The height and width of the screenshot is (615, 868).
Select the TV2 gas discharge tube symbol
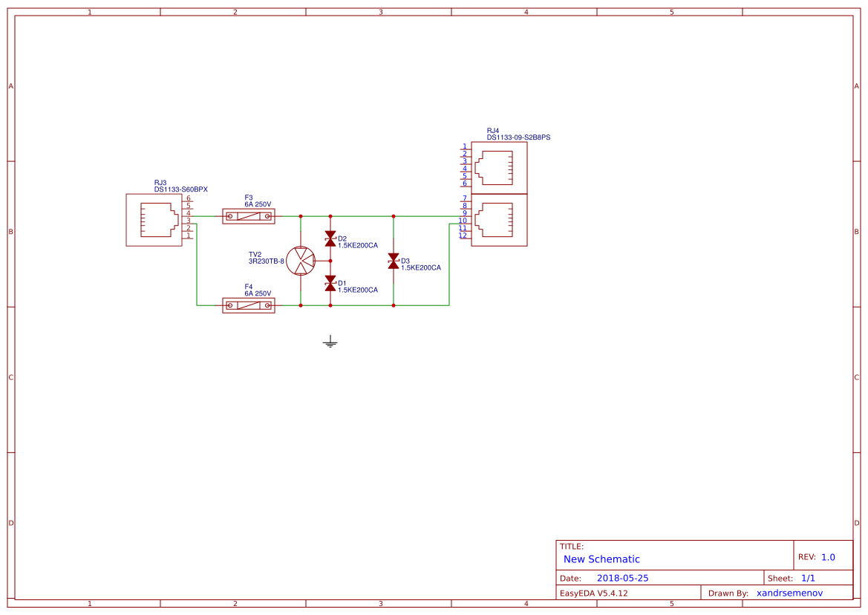pyautogui.click(x=302, y=261)
